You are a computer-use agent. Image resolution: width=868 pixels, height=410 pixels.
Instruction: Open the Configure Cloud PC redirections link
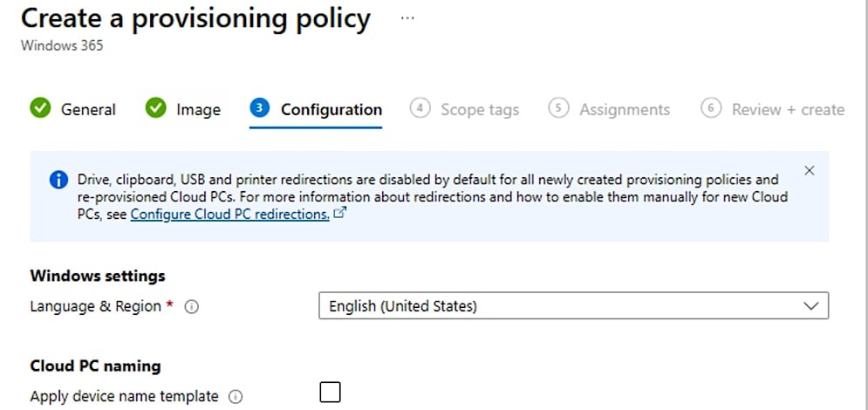click(x=229, y=214)
